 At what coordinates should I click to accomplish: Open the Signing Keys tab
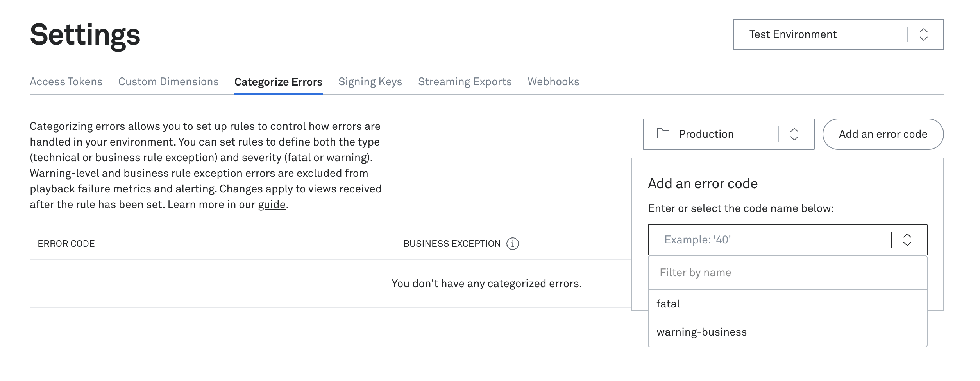[370, 82]
